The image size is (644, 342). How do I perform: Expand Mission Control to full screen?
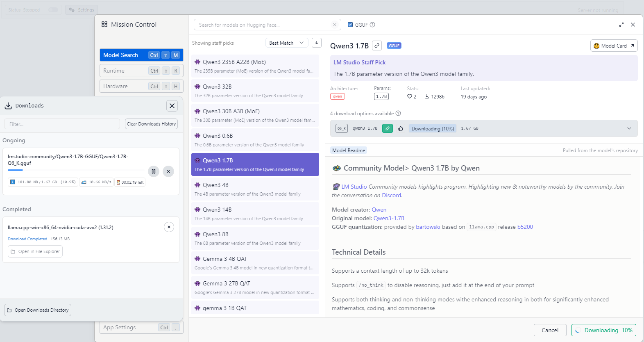tap(621, 25)
